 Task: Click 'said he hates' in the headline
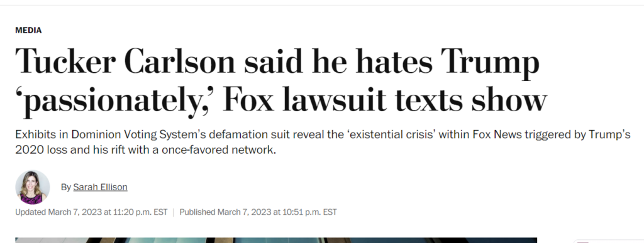pos(339,61)
